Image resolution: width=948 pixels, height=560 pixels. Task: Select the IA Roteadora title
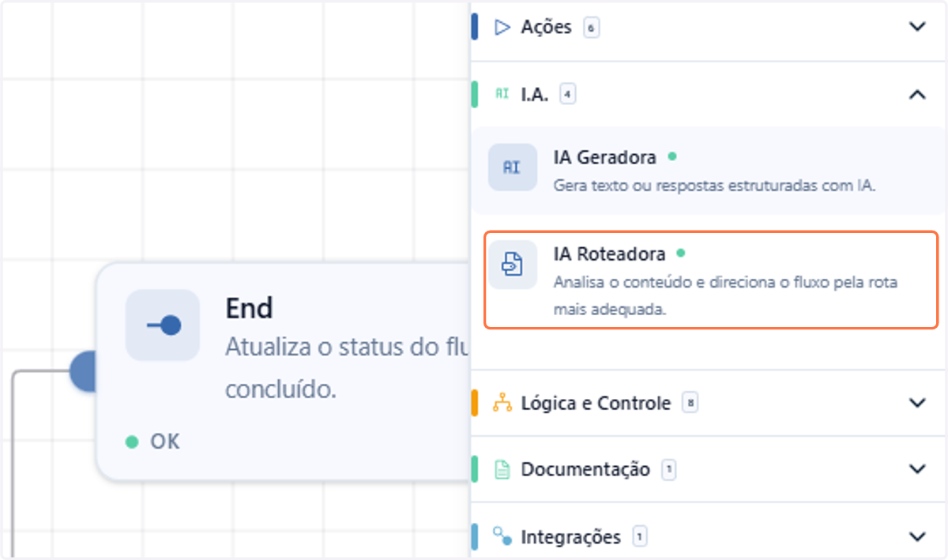coord(610,254)
